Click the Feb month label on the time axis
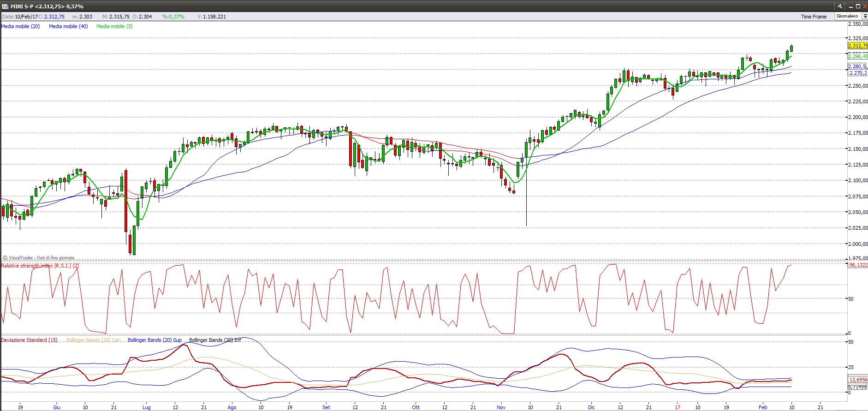868x411 pixels. [x=763, y=407]
